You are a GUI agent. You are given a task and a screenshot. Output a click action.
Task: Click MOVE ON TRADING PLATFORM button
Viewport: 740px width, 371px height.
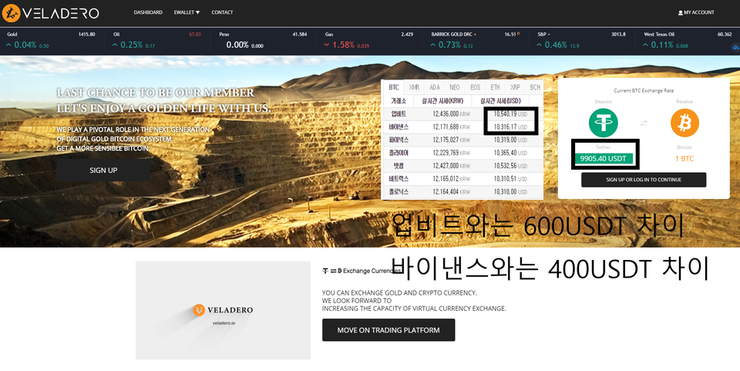(388, 330)
